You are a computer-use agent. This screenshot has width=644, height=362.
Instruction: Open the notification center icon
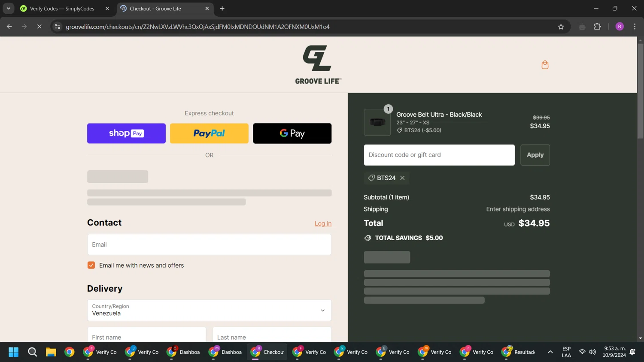point(632,352)
